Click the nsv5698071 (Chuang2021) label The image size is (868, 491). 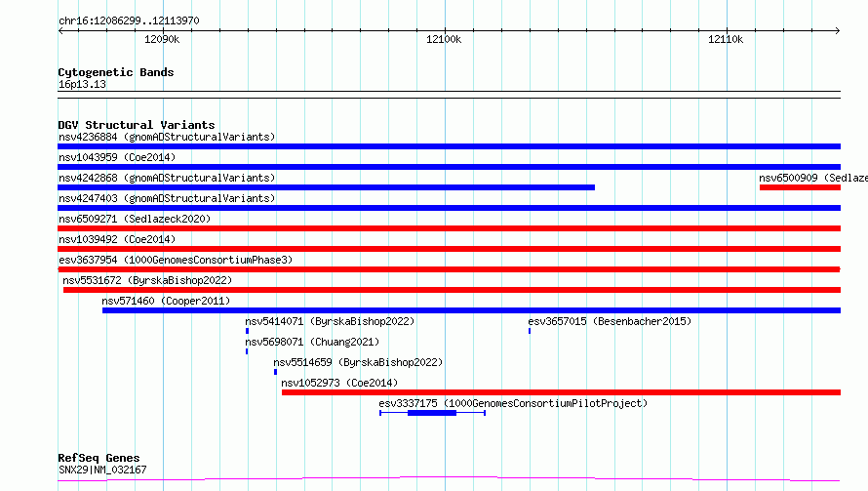click(312, 342)
